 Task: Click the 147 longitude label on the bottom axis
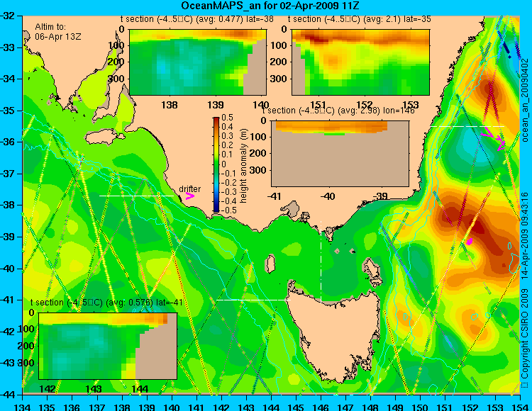point(345,407)
